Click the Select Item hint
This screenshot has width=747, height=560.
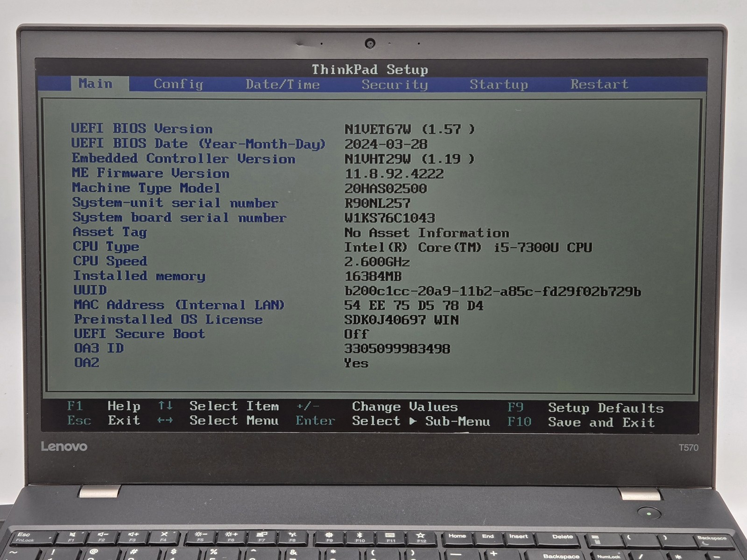click(234, 406)
